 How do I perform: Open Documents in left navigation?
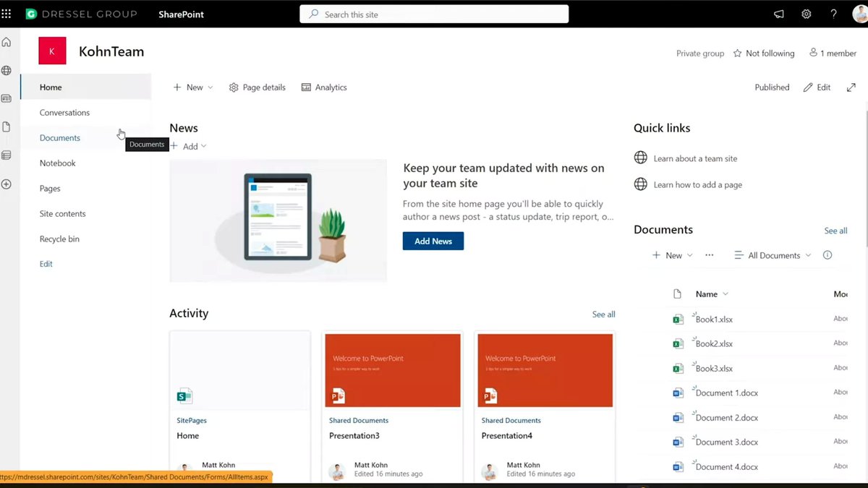(x=60, y=138)
